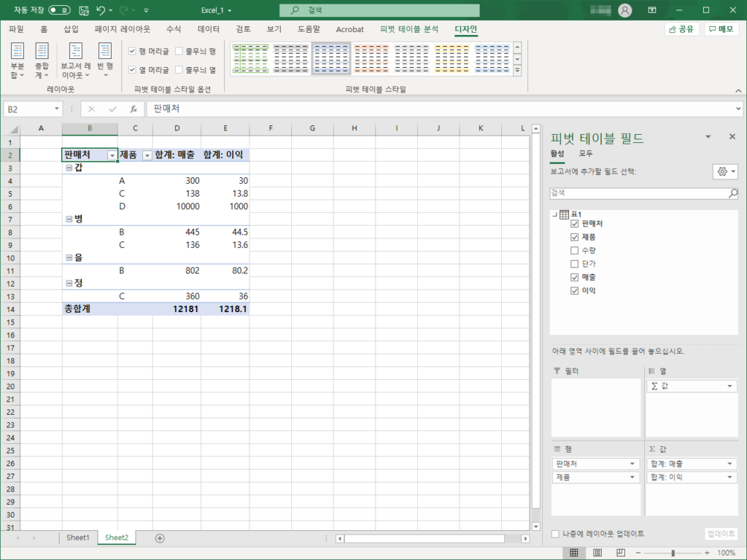Viewport: 747px width, 560px height.
Task: Select the orange pivot table style swatch
Action: (371, 60)
